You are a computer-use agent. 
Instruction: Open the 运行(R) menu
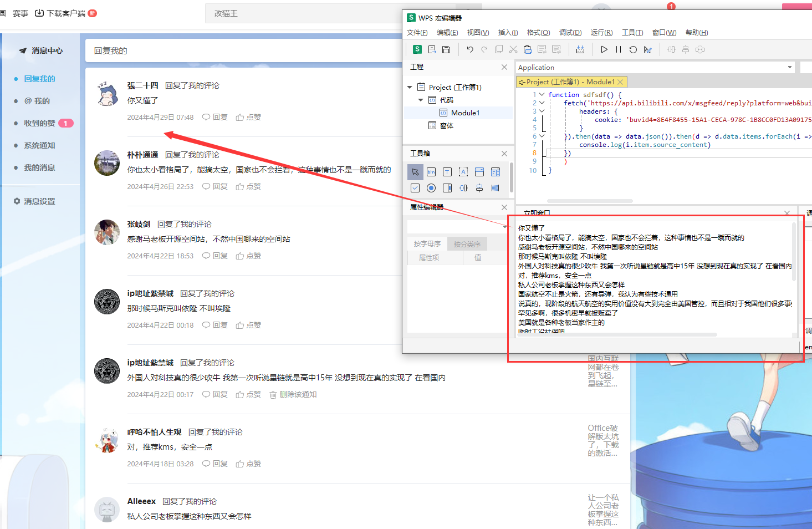tap(602, 33)
